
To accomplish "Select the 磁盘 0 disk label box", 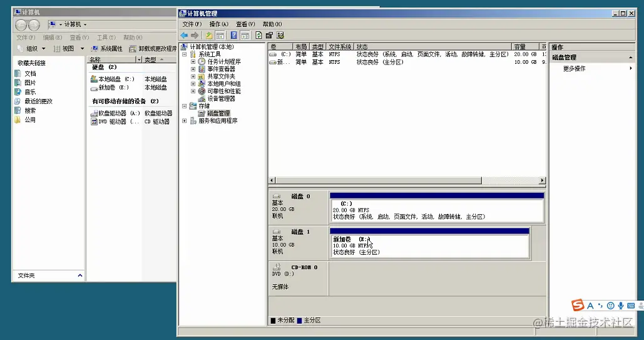I will click(x=299, y=207).
